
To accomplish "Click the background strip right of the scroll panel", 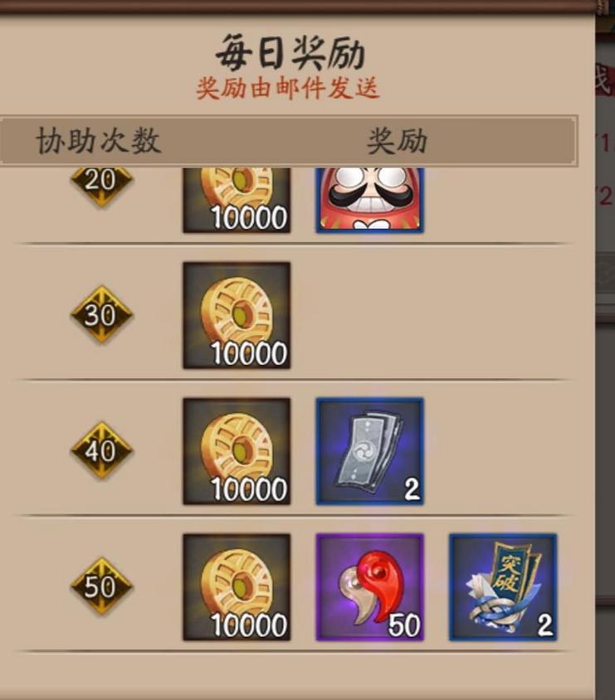I will 605,446.
